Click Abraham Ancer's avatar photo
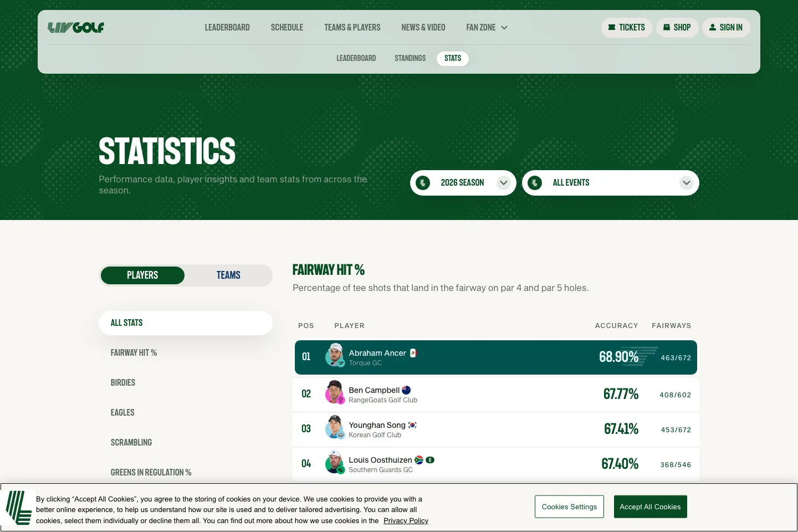 335,355
